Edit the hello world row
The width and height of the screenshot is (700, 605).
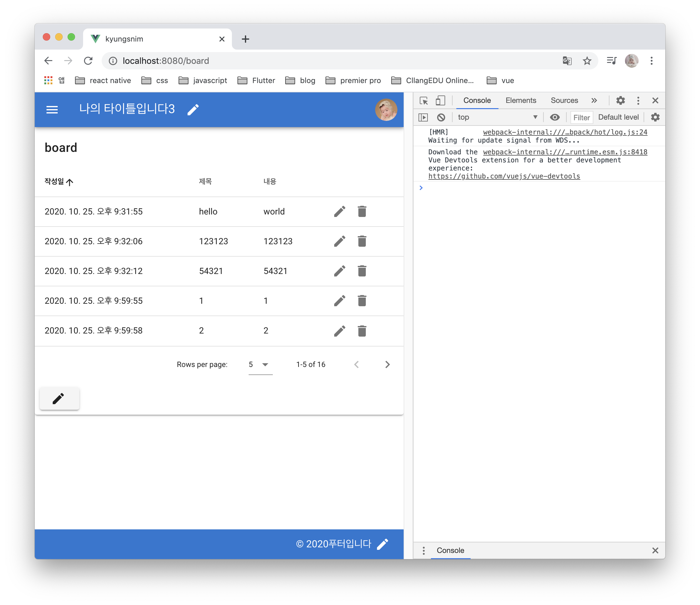pos(339,211)
